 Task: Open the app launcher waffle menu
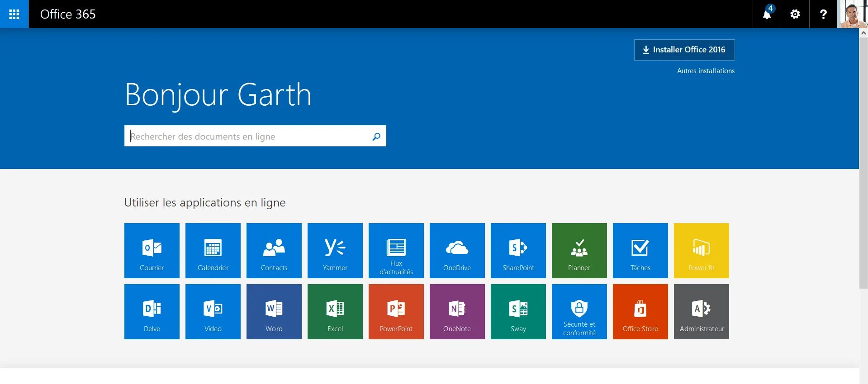click(x=14, y=14)
